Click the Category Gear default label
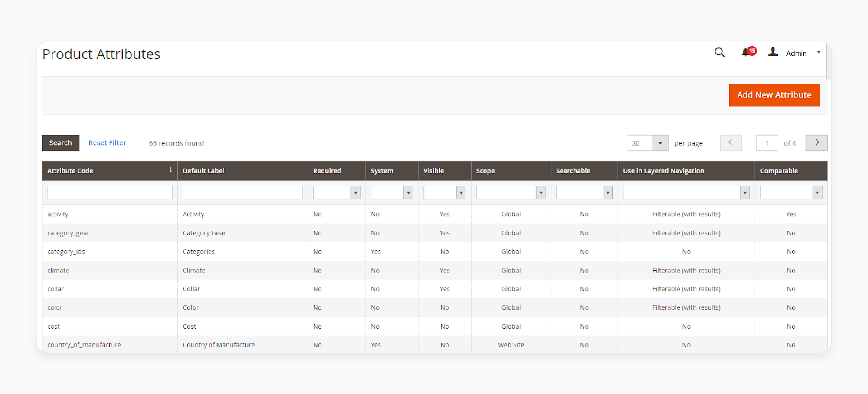The width and height of the screenshot is (868, 394). coord(204,233)
